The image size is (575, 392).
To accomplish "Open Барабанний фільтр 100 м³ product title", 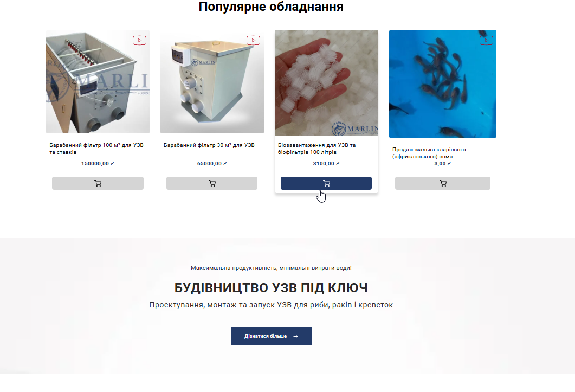I will 96,149.
